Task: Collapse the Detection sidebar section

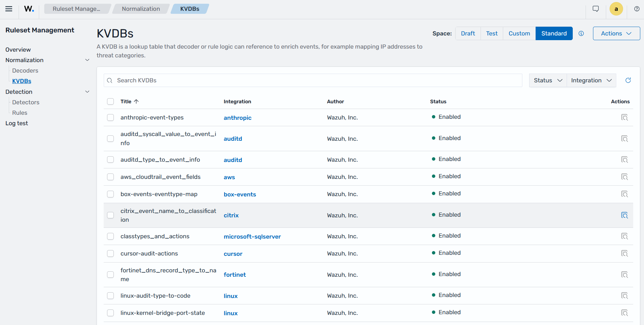Action: click(87, 92)
